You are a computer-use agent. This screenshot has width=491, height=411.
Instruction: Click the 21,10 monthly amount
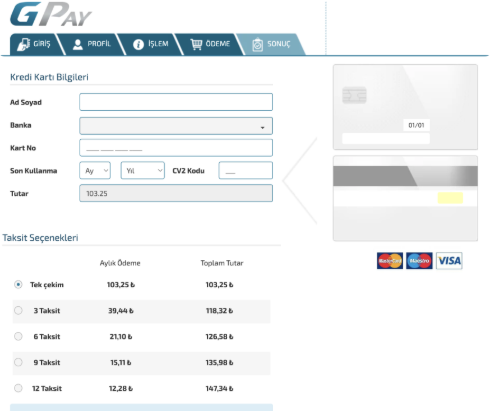(121, 337)
